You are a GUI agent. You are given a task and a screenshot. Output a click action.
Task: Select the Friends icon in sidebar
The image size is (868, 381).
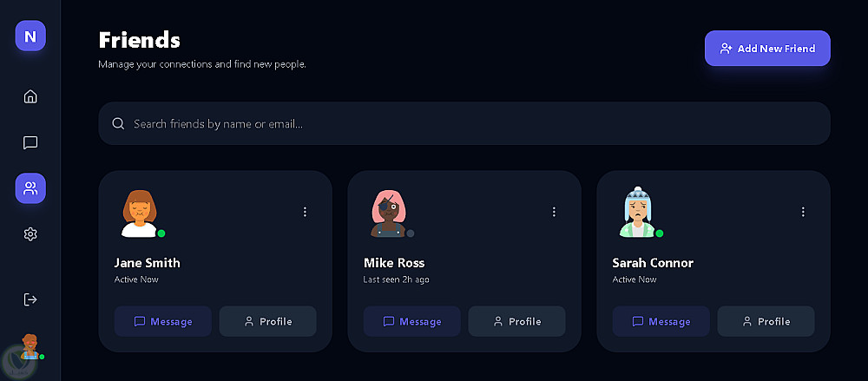pyautogui.click(x=30, y=188)
